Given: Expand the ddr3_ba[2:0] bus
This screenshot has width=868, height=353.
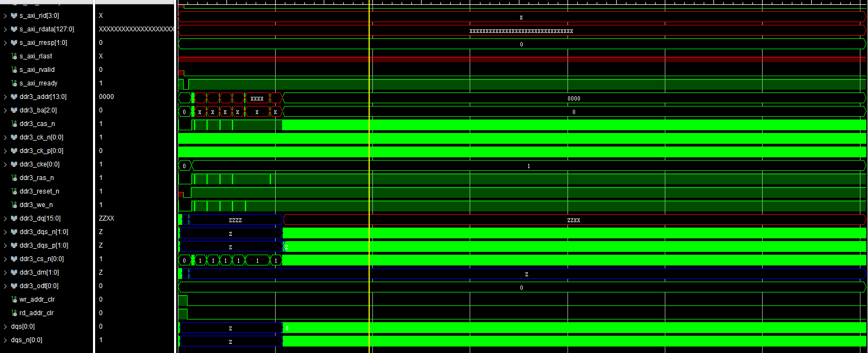Looking at the screenshot, I should coord(5,110).
